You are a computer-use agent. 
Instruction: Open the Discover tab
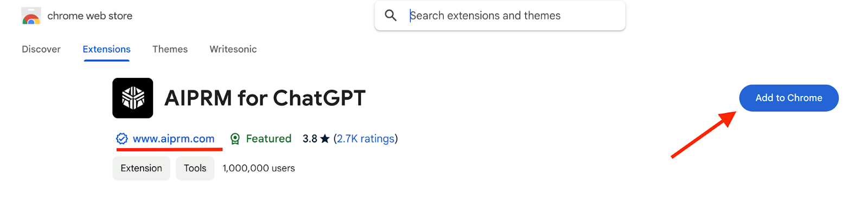click(41, 49)
